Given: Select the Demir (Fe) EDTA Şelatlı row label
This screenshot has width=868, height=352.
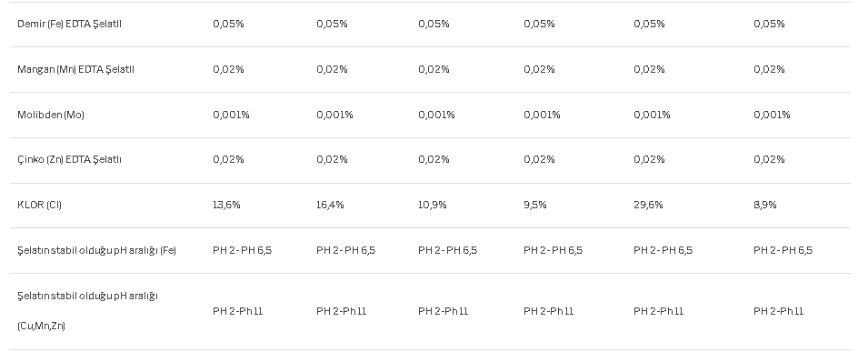Looking at the screenshot, I should [x=69, y=24].
